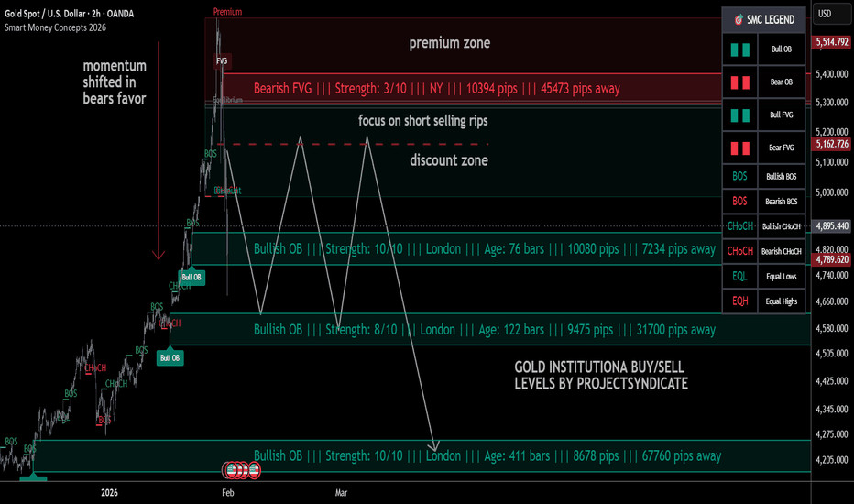Click the Mar label on the time axis
The width and height of the screenshot is (854, 504).
coord(341,493)
